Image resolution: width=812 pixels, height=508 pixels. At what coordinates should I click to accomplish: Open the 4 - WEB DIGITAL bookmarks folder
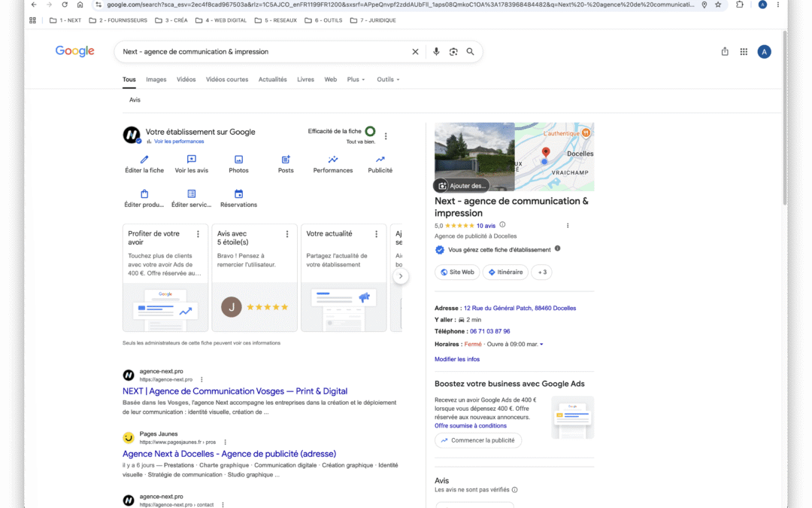point(221,20)
